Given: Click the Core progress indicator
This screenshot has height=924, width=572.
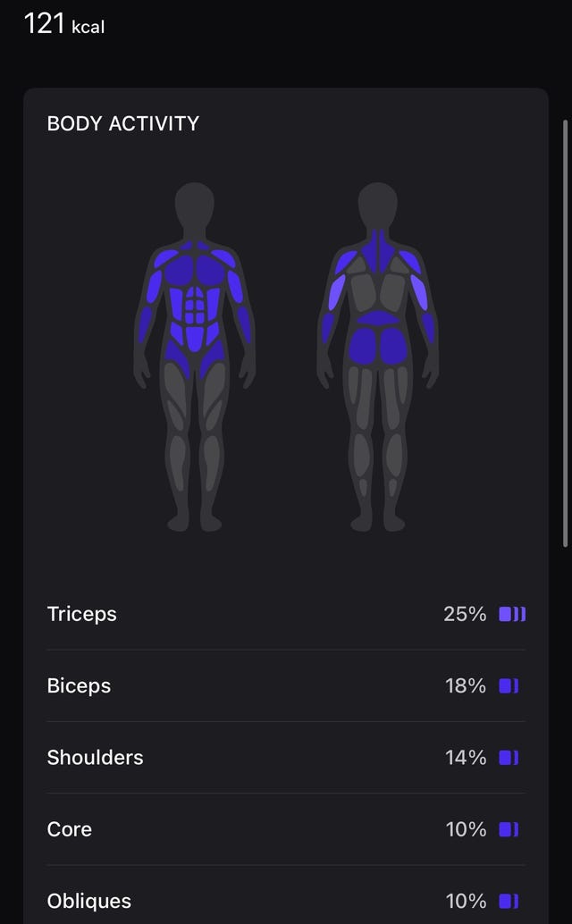Looking at the screenshot, I should 509,830.
